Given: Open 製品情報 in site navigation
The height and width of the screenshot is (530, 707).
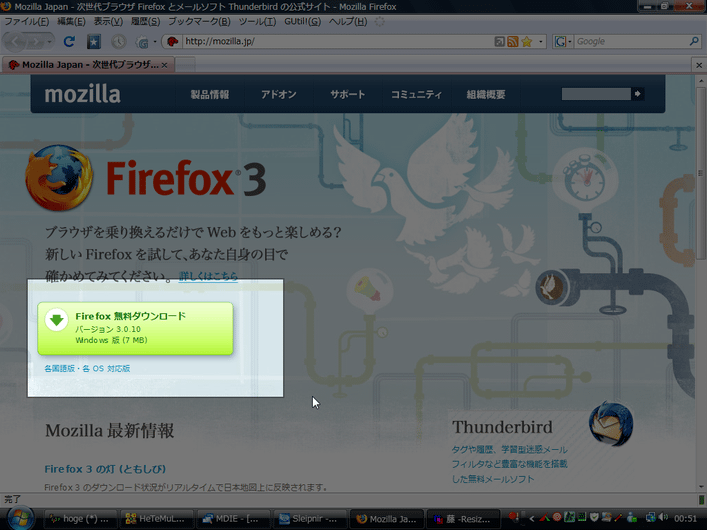Looking at the screenshot, I should [x=210, y=94].
